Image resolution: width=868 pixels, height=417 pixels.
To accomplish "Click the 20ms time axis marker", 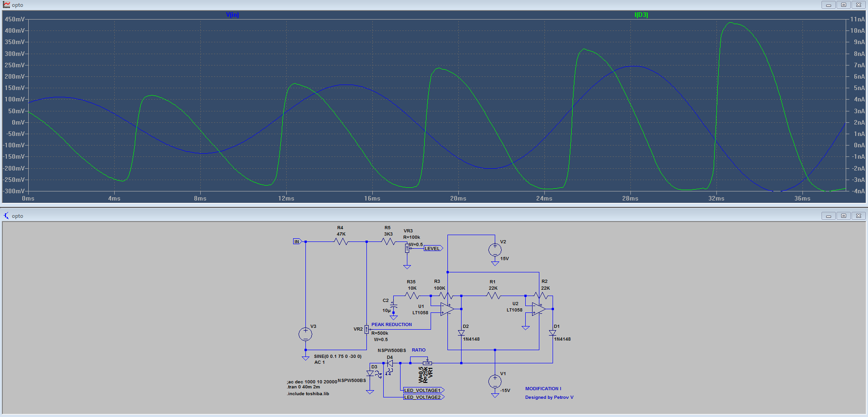I will [x=458, y=199].
